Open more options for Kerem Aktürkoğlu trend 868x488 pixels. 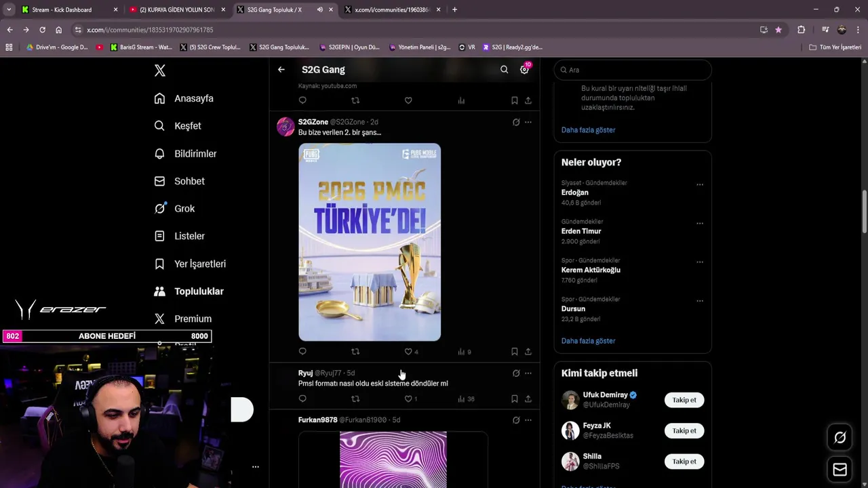point(700,262)
